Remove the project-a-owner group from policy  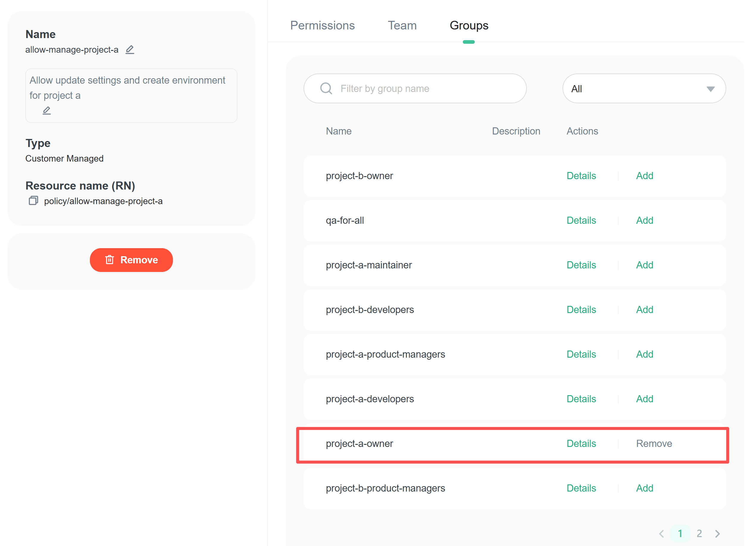[x=654, y=443]
